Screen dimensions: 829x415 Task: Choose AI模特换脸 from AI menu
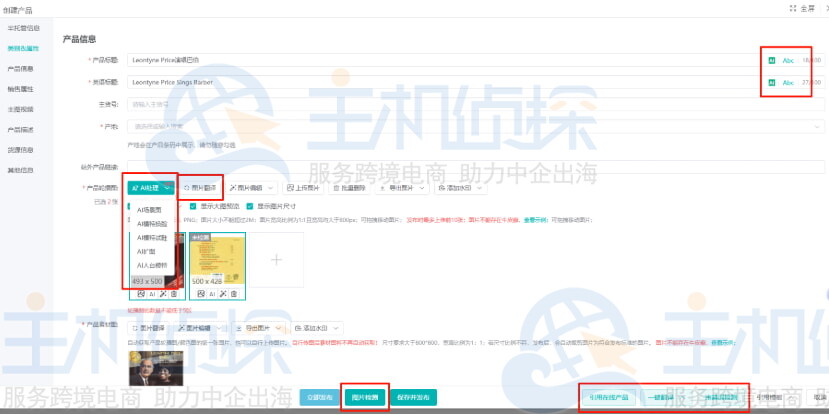(152, 224)
